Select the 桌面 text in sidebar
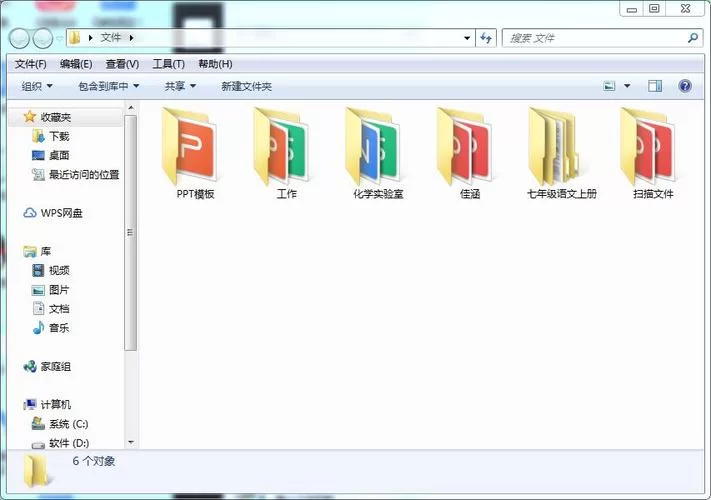This screenshot has width=711, height=500. click(x=59, y=155)
